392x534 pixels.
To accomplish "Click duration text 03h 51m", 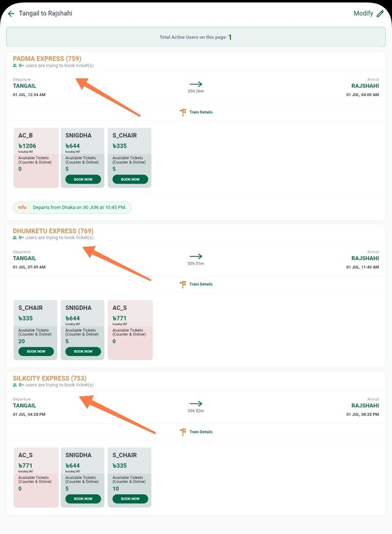I will point(196,263).
